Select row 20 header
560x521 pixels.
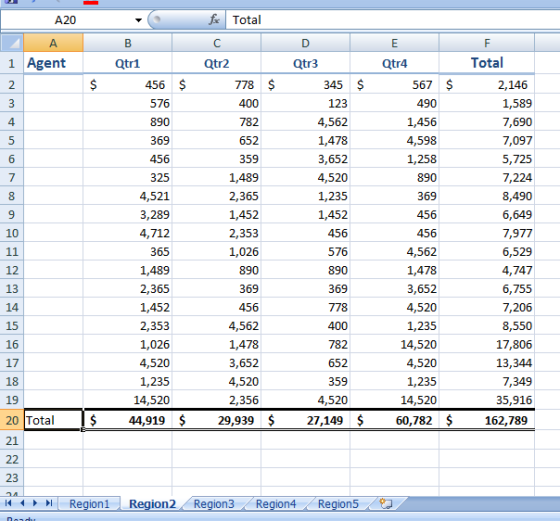pos(12,420)
